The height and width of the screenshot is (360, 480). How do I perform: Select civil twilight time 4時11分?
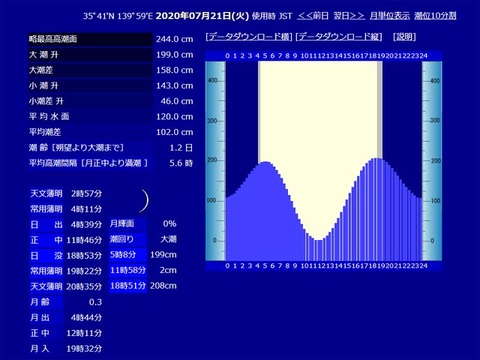(86, 209)
